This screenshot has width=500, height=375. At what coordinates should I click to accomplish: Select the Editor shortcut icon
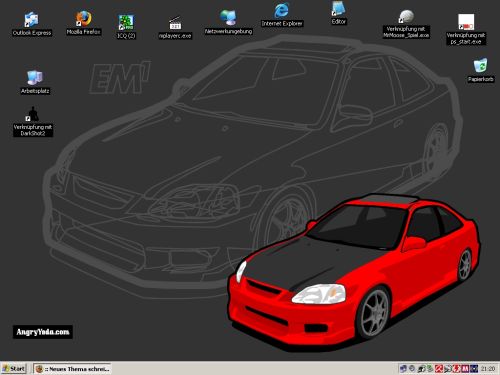[339, 13]
